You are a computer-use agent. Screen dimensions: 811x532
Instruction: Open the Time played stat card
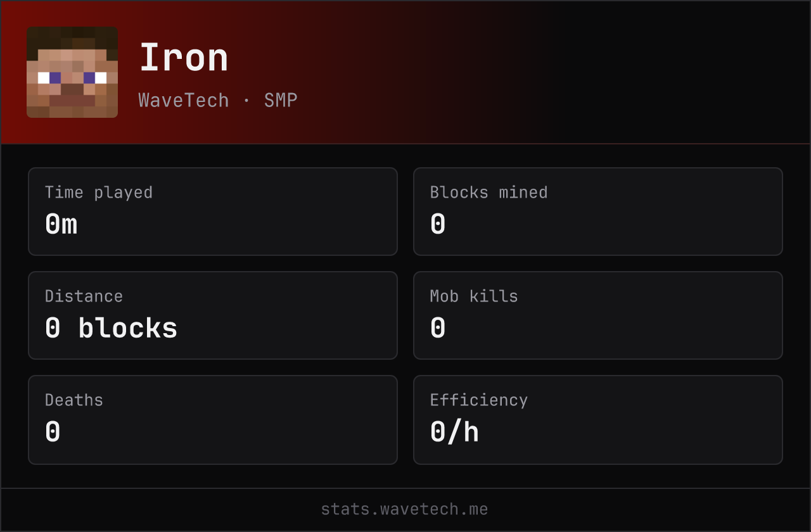pos(213,212)
